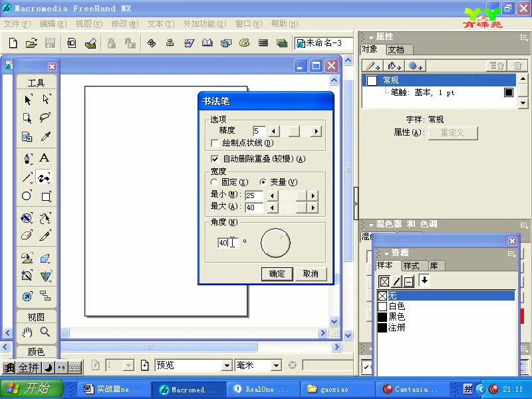Select the Zoom magnifier tool
Viewport: 532px width, 399px height.
coord(45,331)
